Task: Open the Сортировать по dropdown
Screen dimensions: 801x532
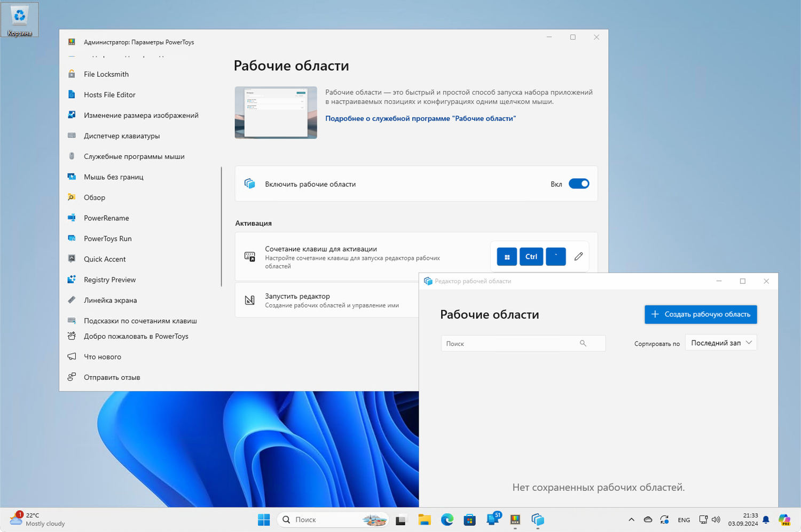Action: pyautogui.click(x=721, y=343)
